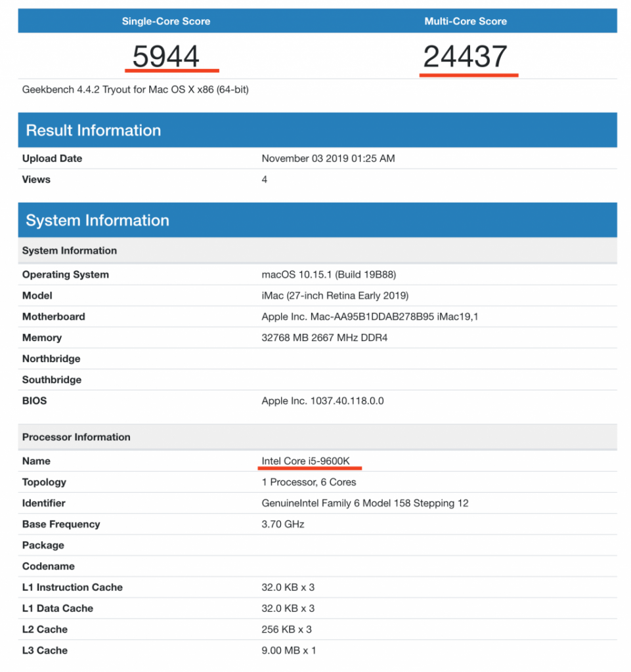This screenshot has width=631, height=672.
Task: Click the "Memory" row label
Action: pos(42,338)
